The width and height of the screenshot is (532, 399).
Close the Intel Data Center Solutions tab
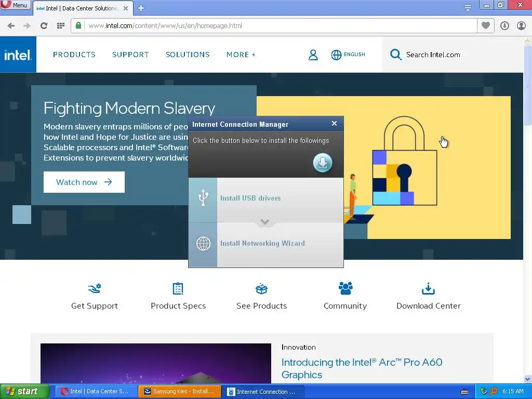[x=126, y=8]
